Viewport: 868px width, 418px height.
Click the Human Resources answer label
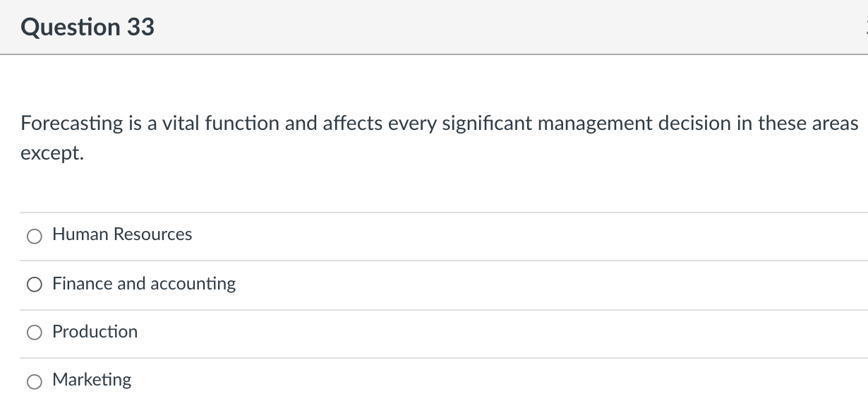click(122, 234)
